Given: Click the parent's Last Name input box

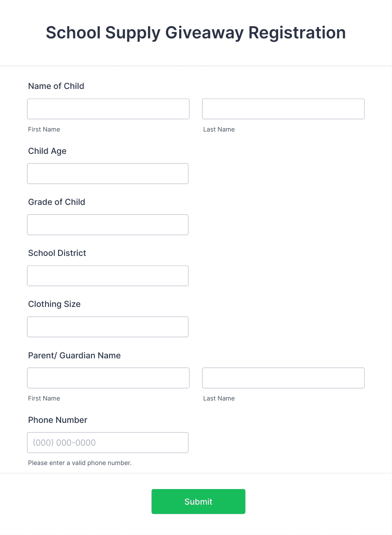Looking at the screenshot, I should coord(283,378).
